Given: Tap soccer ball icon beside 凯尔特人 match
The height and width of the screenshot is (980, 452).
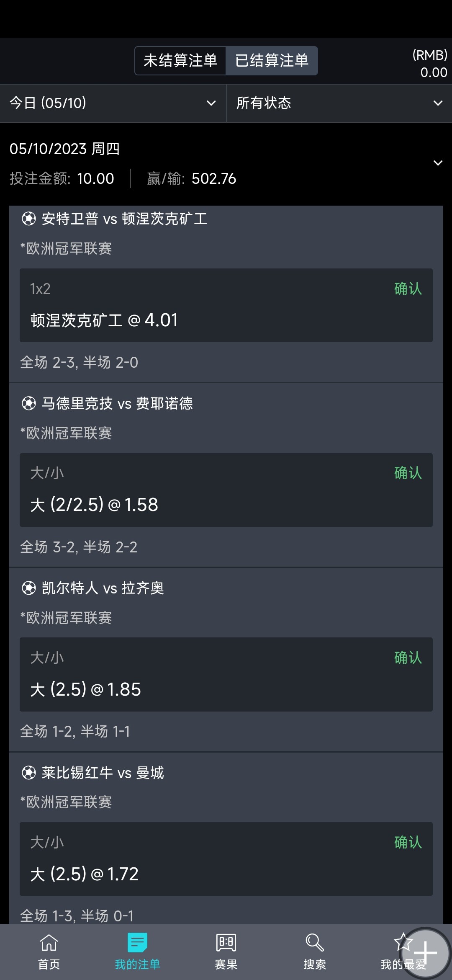Looking at the screenshot, I should [x=29, y=588].
